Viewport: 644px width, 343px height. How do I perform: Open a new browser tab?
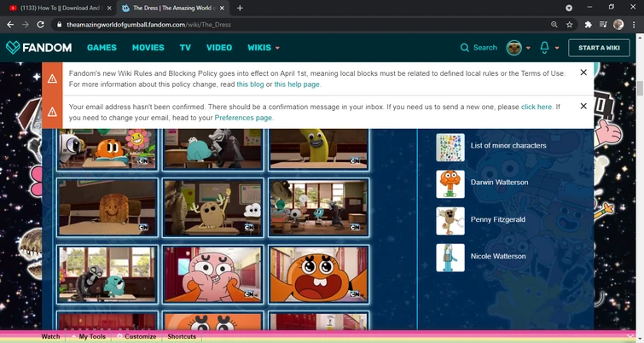[x=240, y=8]
